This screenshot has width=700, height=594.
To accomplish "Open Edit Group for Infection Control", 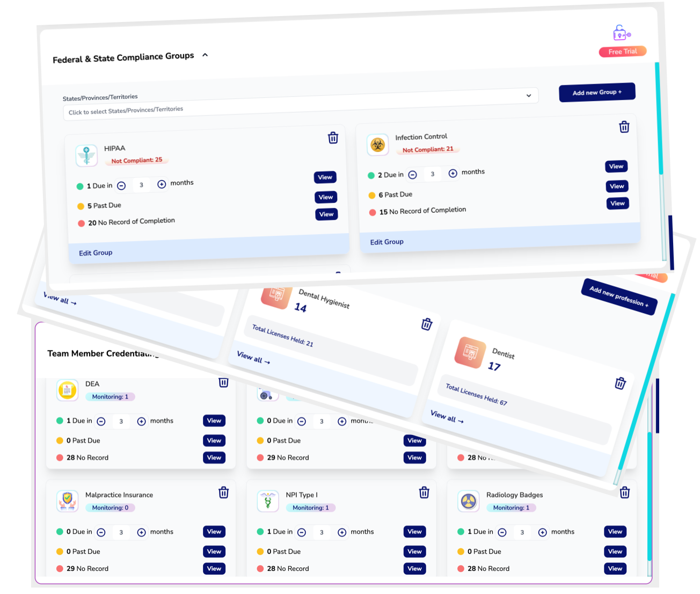I will click(387, 242).
